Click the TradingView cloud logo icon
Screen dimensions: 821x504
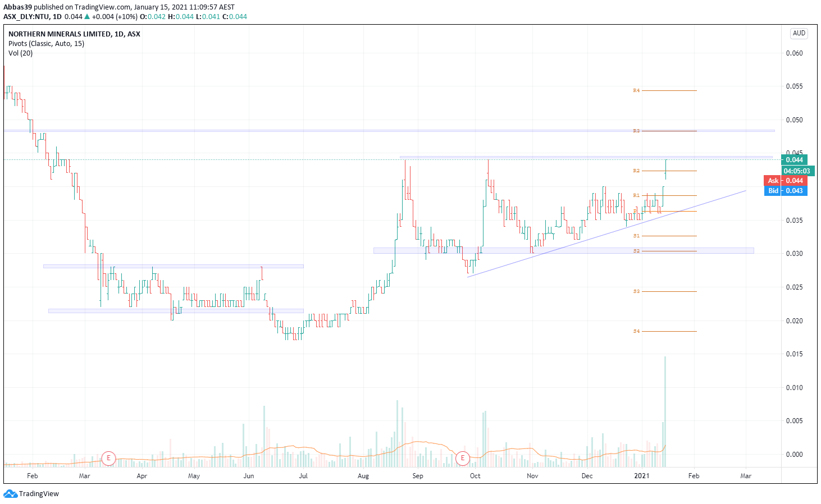[10, 494]
